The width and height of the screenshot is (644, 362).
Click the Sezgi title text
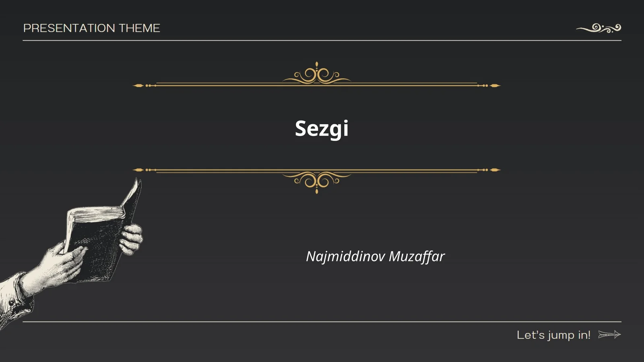pyautogui.click(x=322, y=129)
